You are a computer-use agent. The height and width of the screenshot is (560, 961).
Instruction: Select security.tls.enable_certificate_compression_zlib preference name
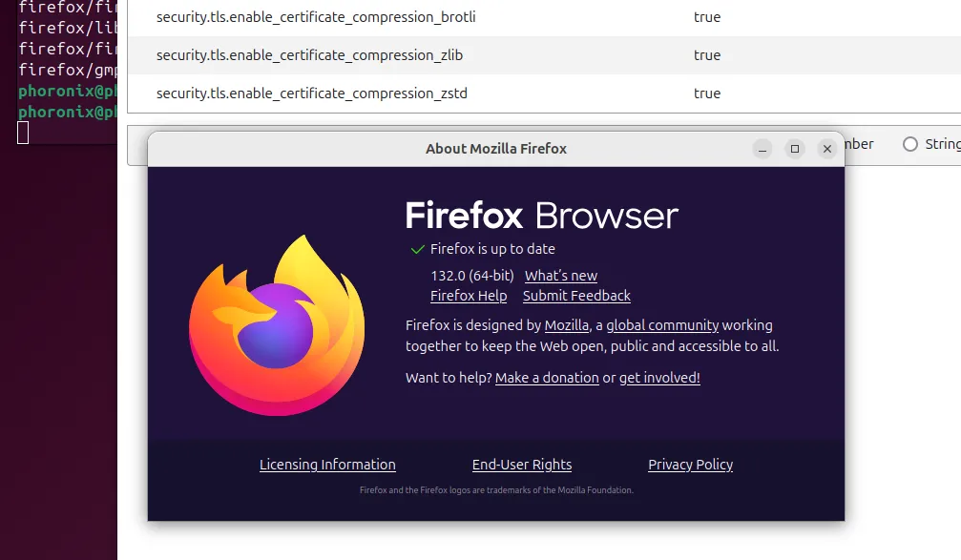point(309,55)
